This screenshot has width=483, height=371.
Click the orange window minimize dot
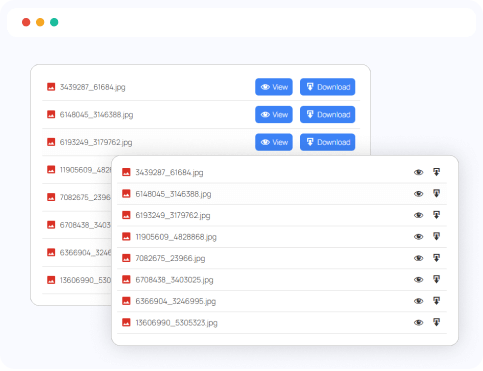point(40,22)
